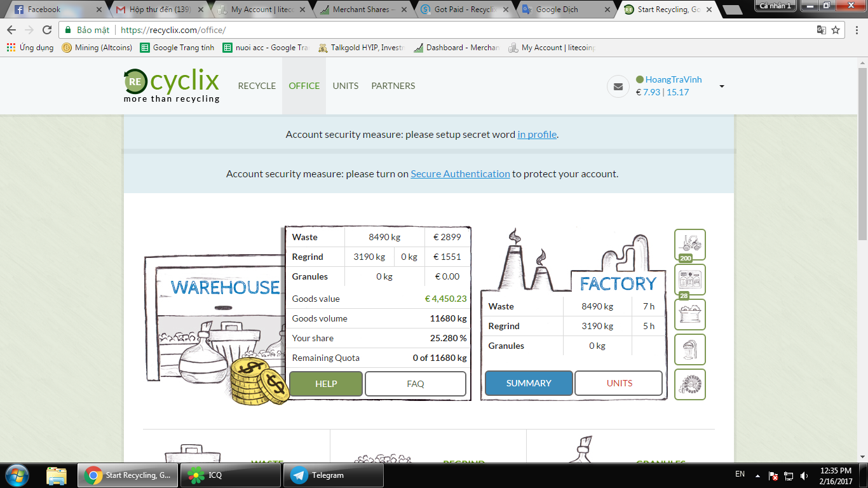Screen dimensions: 868x488
Task: Open the messages envelope icon
Action: [618, 86]
